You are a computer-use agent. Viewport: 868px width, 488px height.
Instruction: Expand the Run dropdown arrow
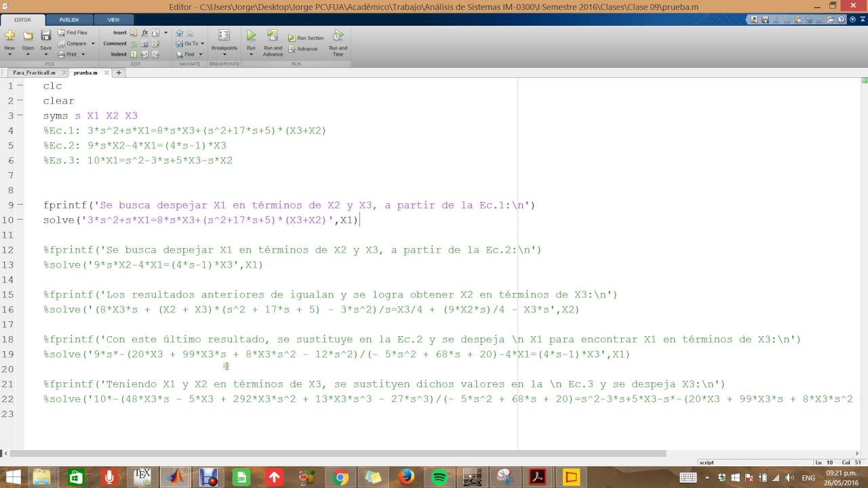pos(251,54)
